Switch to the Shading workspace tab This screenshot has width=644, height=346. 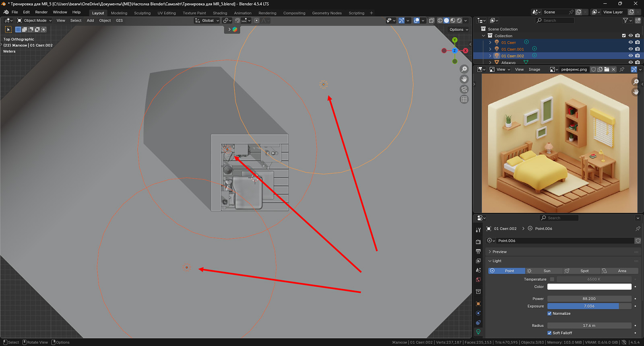[x=220, y=13]
